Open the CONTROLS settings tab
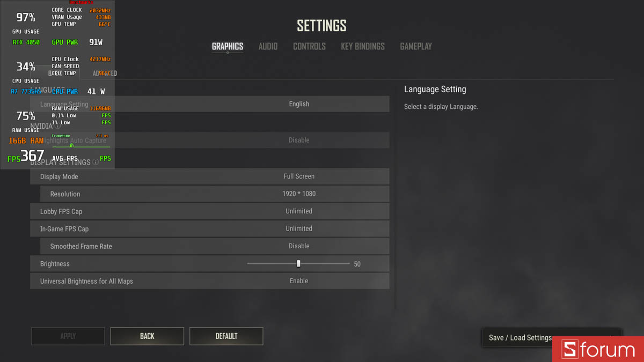 [309, 46]
